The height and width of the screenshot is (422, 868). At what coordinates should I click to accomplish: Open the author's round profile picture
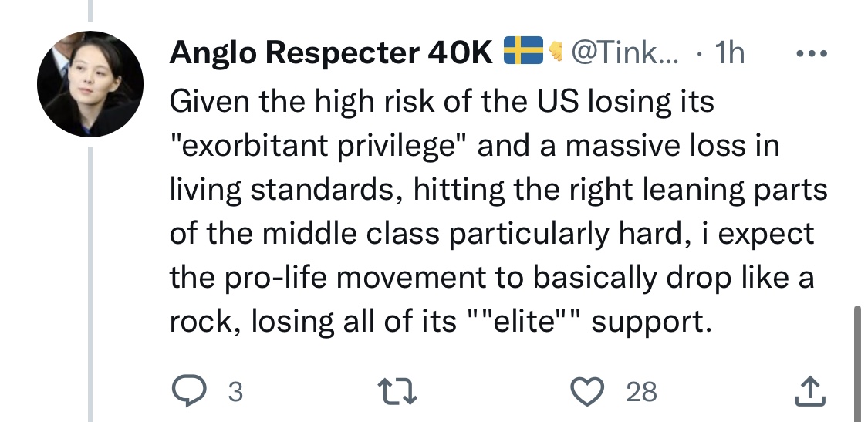pos(90,85)
